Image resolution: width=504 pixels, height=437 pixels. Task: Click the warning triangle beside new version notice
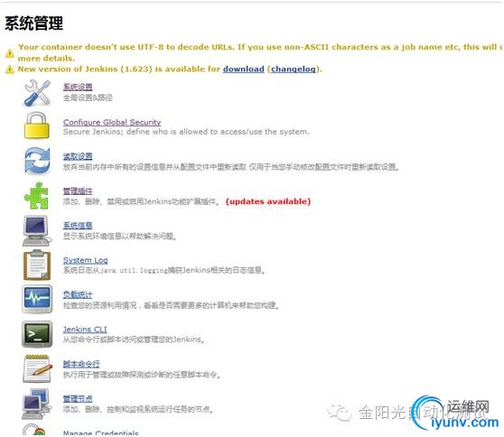[x=10, y=70]
